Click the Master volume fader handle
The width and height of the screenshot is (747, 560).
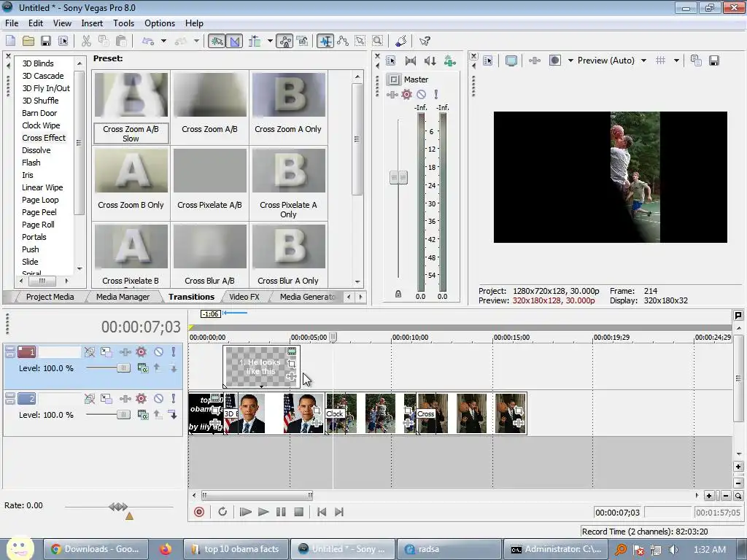pos(399,178)
